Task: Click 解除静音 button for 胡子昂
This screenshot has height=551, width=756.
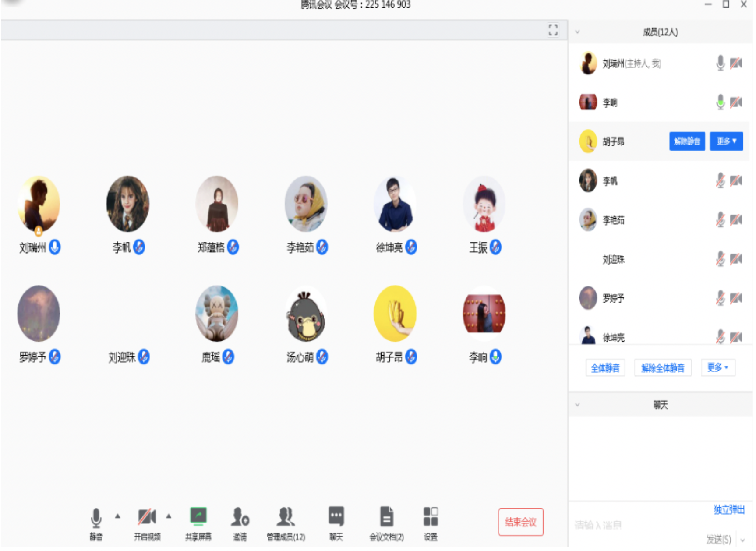Action: [x=686, y=141]
